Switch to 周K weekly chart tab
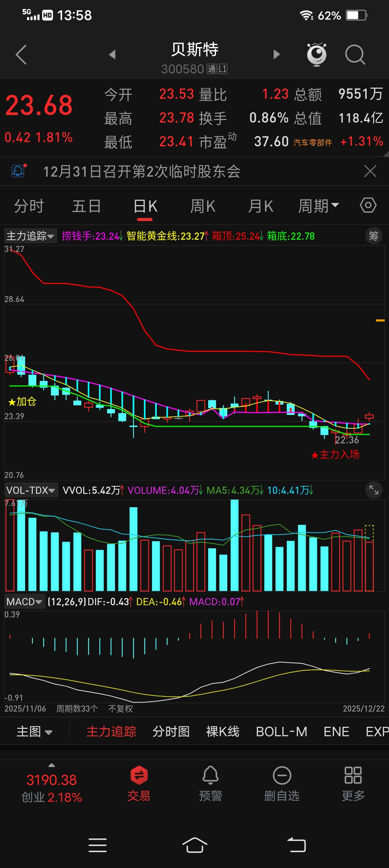The width and height of the screenshot is (389, 868). [x=203, y=206]
